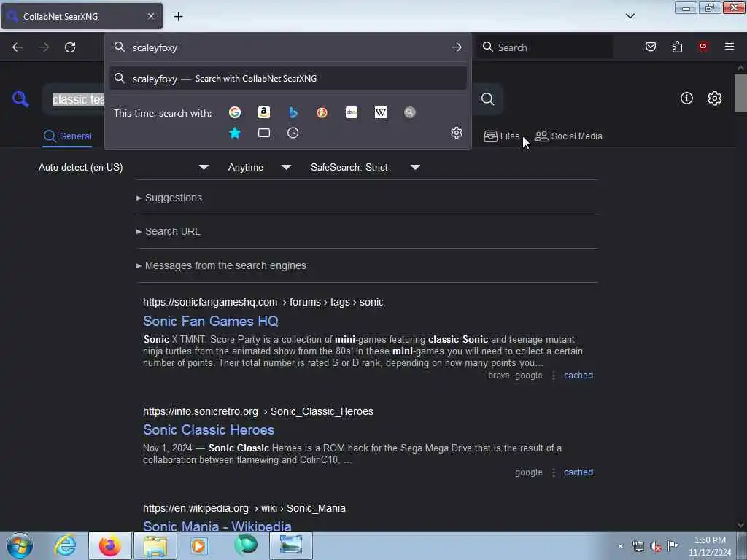Open a new tab with plus button
Screen dimensions: 747x560
pyautogui.click(x=178, y=16)
